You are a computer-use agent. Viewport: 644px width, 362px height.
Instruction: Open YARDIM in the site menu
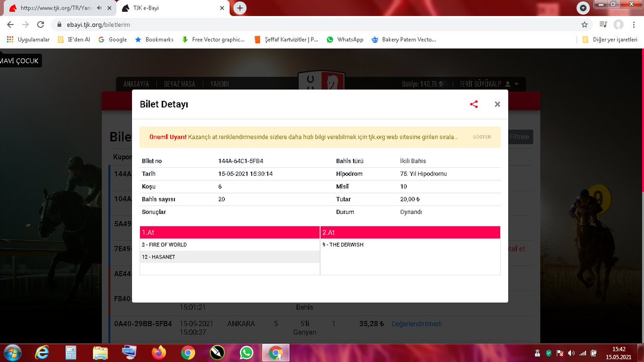pyautogui.click(x=219, y=84)
